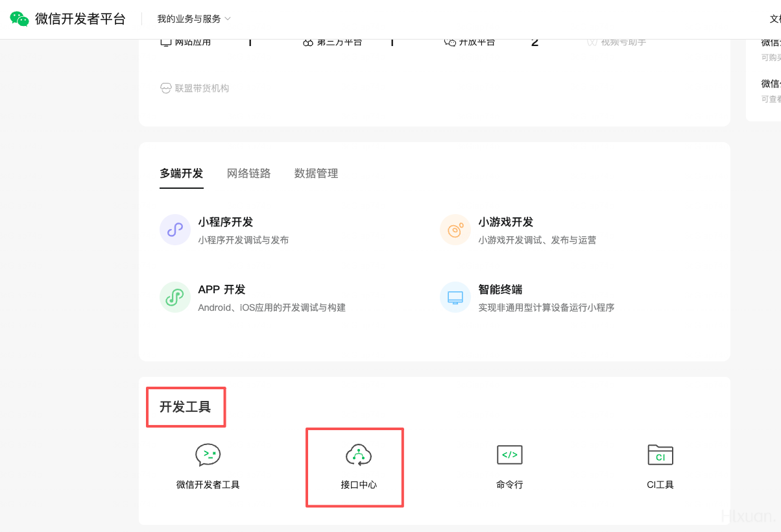Open the CI工具 label
The image size is (781, 532).
660,485
